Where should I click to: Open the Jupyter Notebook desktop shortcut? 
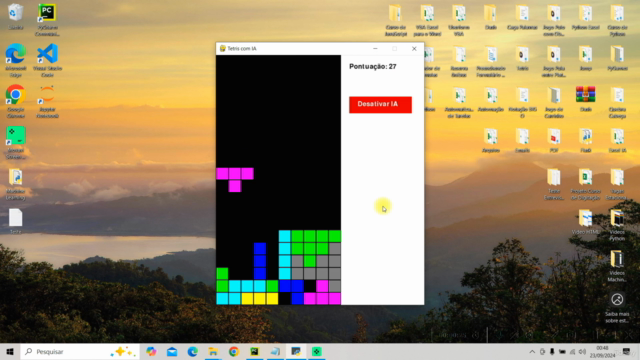click(47, 101)
